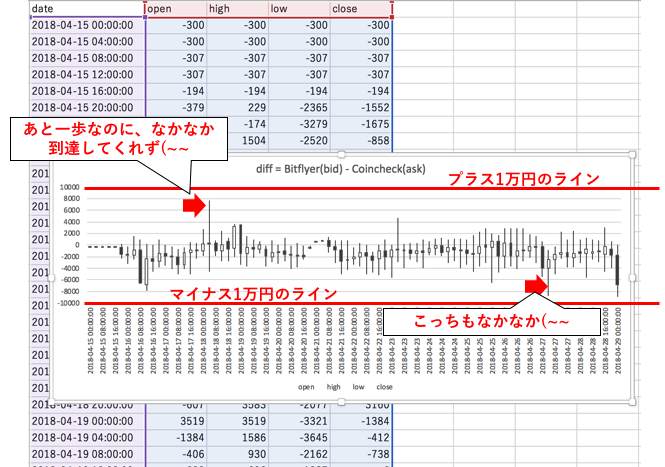Image resolution: width=665 pixels, height=467 pixels.
Task: Click the -6000 label on chart's vertical axis
Action: point(70,280)
